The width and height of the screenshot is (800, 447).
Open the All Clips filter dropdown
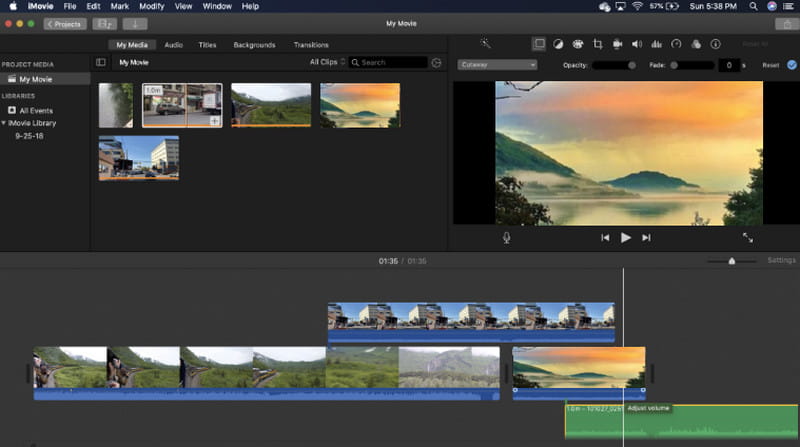[x=327, y=62]
